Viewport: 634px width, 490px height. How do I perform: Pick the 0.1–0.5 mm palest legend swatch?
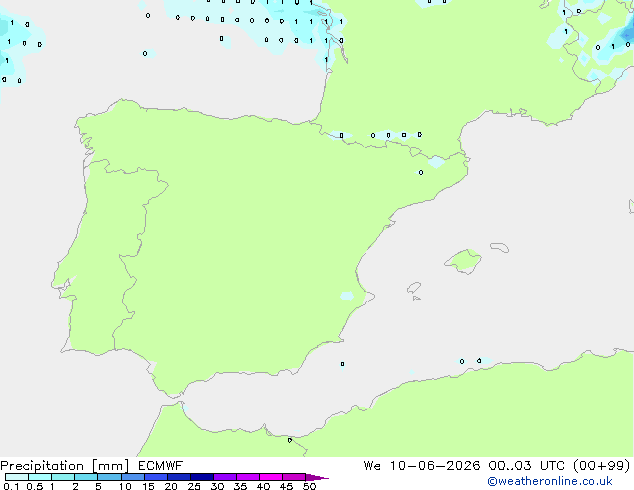coord(17,477)
